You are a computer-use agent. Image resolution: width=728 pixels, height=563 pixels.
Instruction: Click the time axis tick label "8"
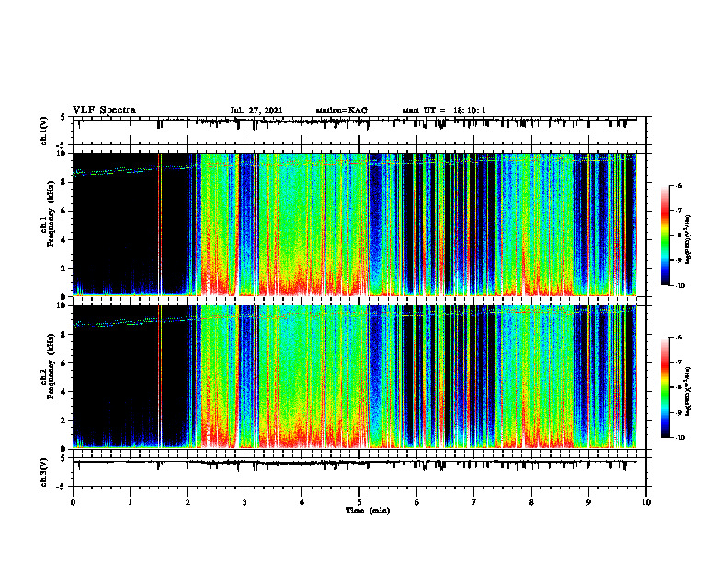[x=531, y=502]
